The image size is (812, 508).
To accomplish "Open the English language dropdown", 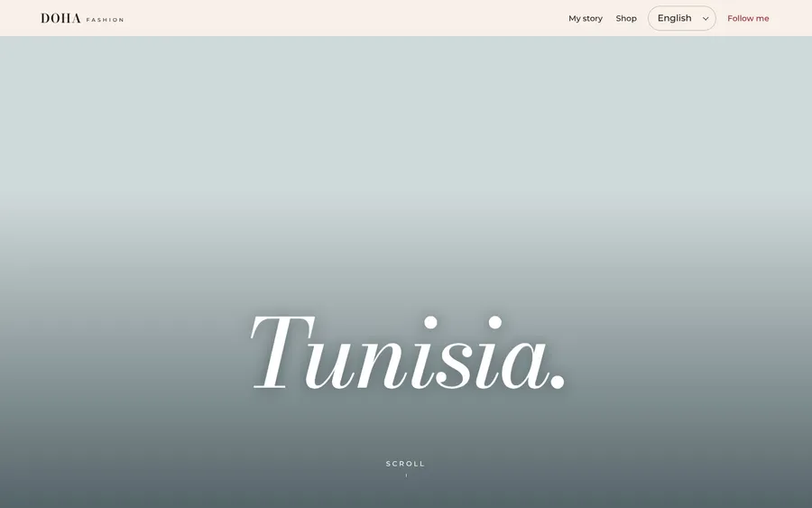I will [x=681, y=18].
